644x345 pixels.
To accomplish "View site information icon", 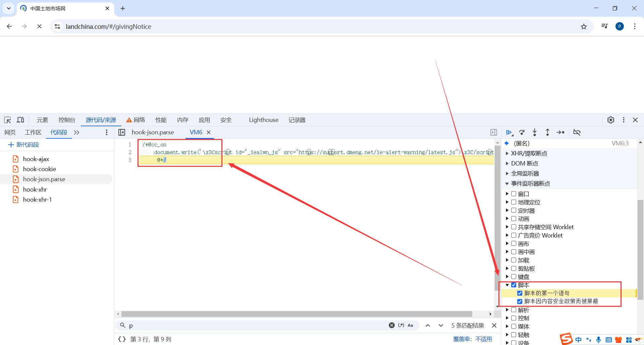I will pos(58,26).
